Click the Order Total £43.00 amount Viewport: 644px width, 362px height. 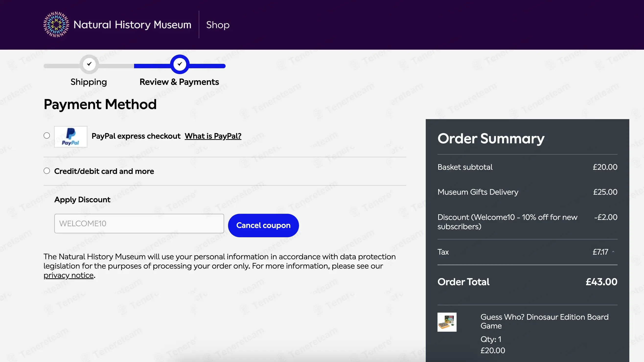coord(601,282)
